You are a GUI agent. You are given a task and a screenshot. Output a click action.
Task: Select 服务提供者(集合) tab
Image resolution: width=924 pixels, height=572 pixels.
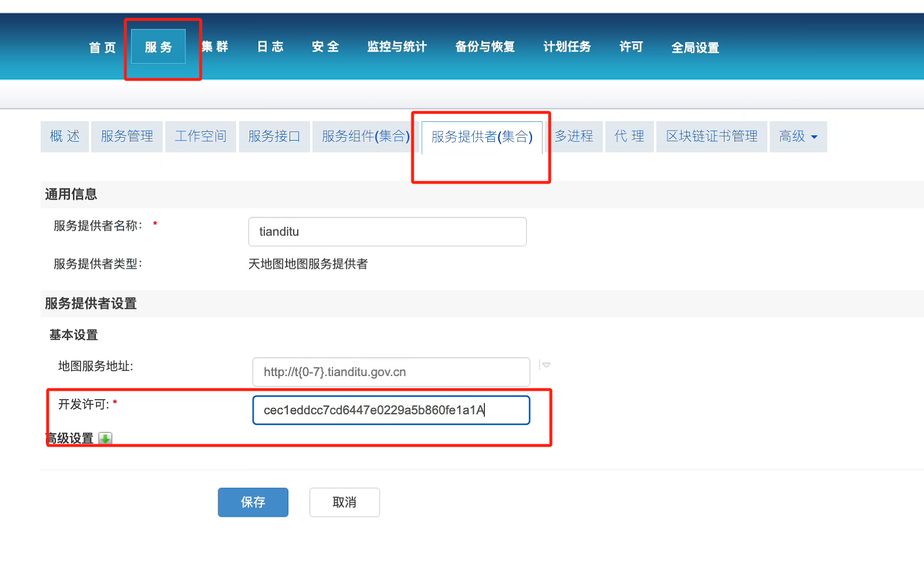pyautogui.click(x=482, y=137)
